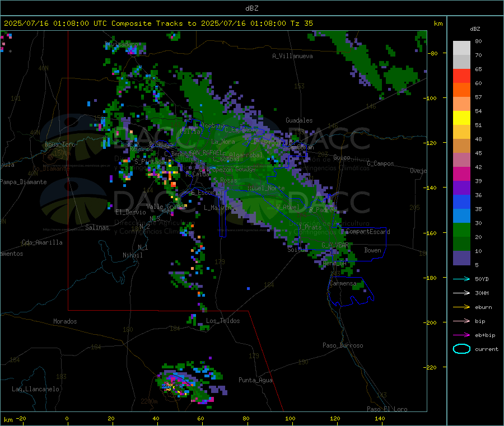This screenshot has width=504, height=426.
Task: Click the Guadales map label
Action: click(299, 120)
